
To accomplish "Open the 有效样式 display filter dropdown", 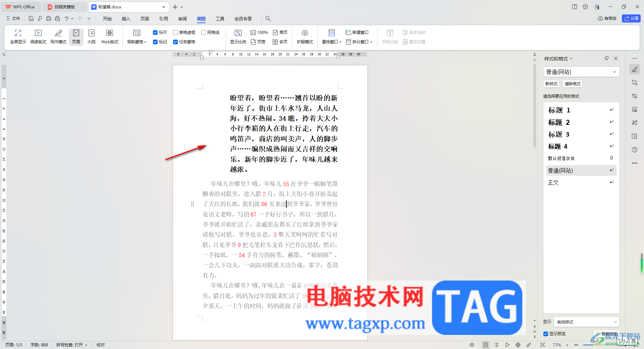I will coord(586,322).
